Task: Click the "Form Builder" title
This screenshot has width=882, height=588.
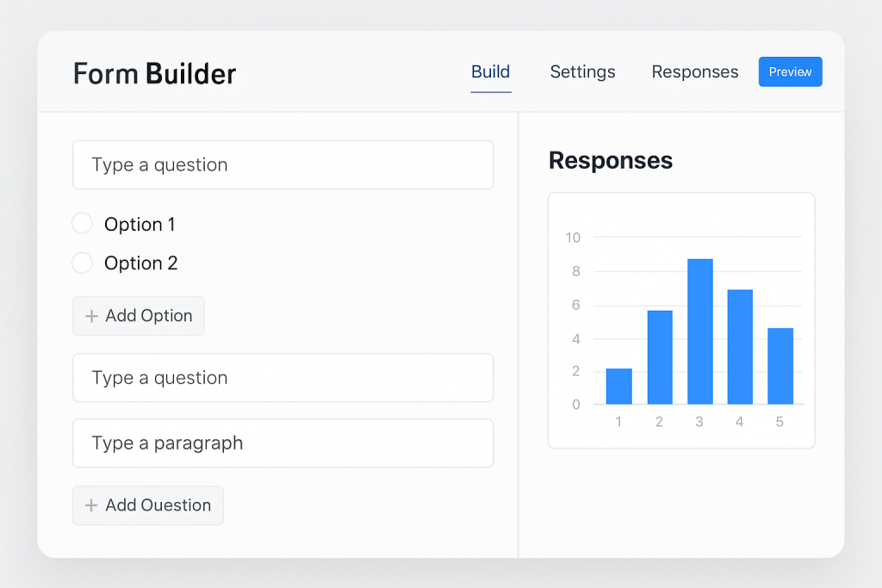Action: [x=155, y=74]
